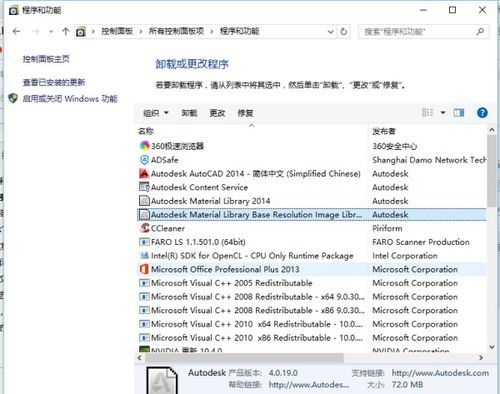Image resolution: width=500 pixels, height=394 pixels.
Task: Select Intel(R) SDK for OpenCL row
Action: click(x=312, y=255)
